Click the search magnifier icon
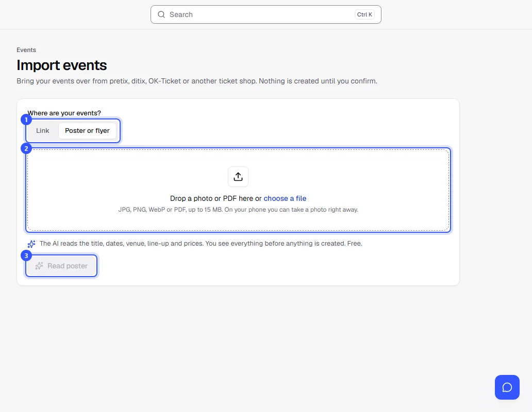 tap(161, 14)
